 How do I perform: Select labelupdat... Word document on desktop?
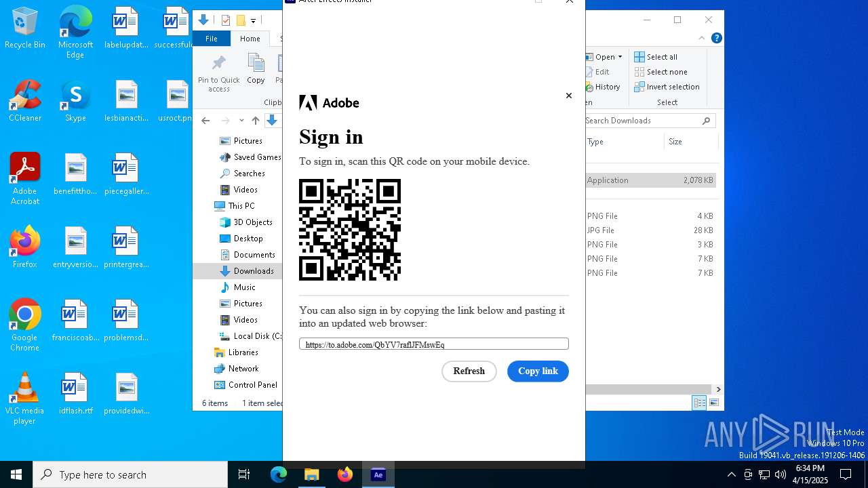click(x=126, y=28)
